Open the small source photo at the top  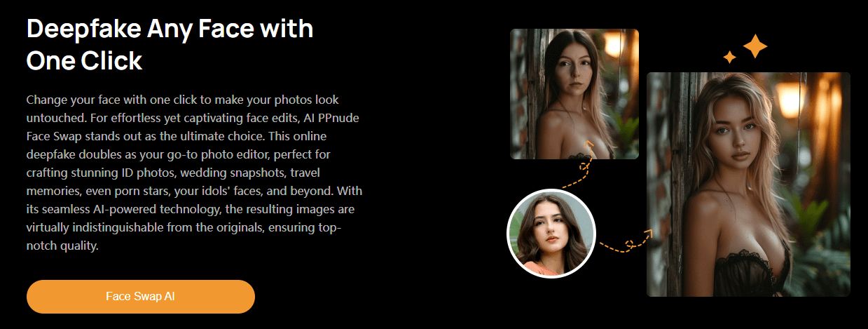click(x=574, y=94)
